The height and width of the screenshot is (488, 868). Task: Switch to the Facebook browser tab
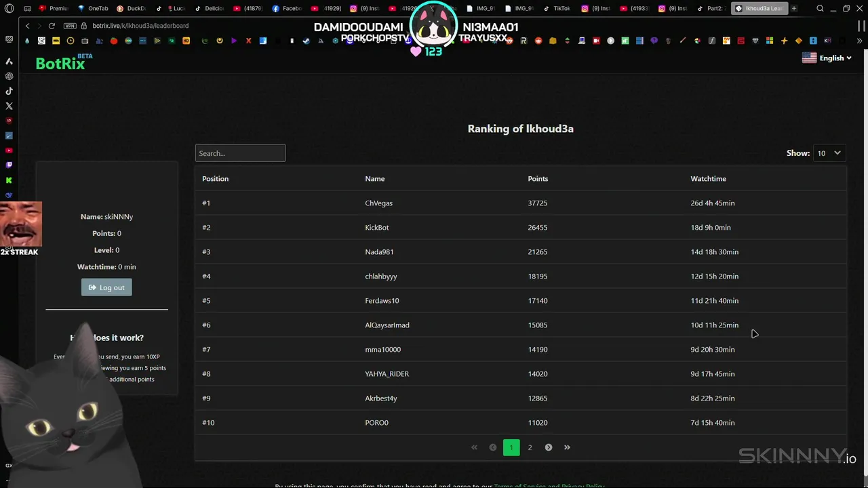(x=287, y=9)
